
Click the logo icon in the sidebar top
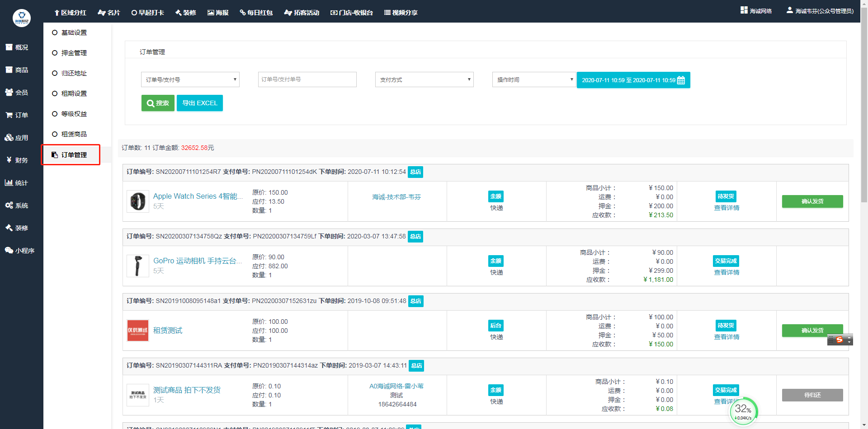[x=21, y=18]
